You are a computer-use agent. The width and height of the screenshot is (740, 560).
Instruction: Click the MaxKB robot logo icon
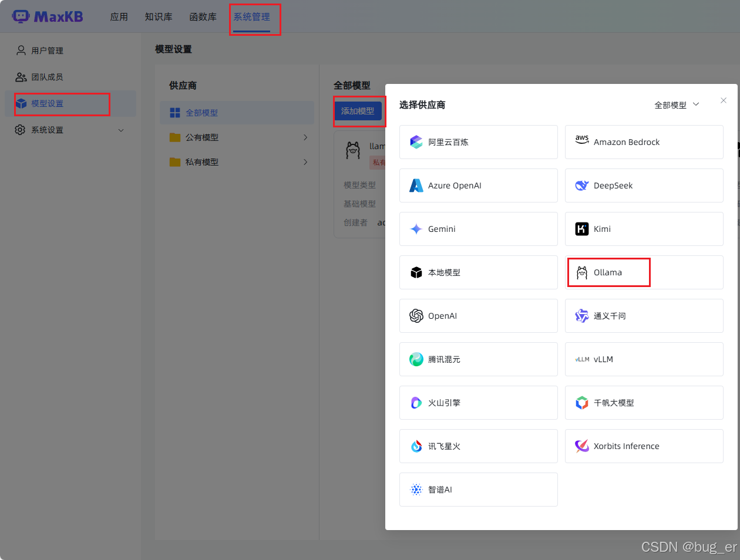point(21,16)
